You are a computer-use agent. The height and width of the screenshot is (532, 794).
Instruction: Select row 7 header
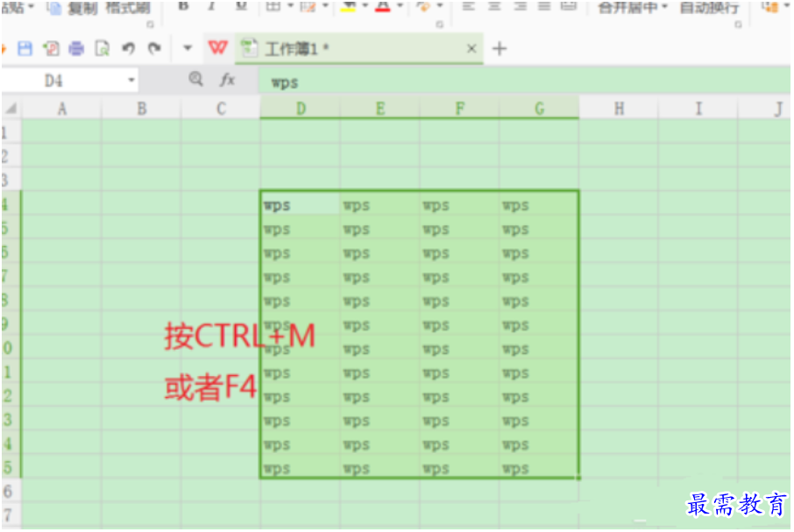[x=11, y=276]
